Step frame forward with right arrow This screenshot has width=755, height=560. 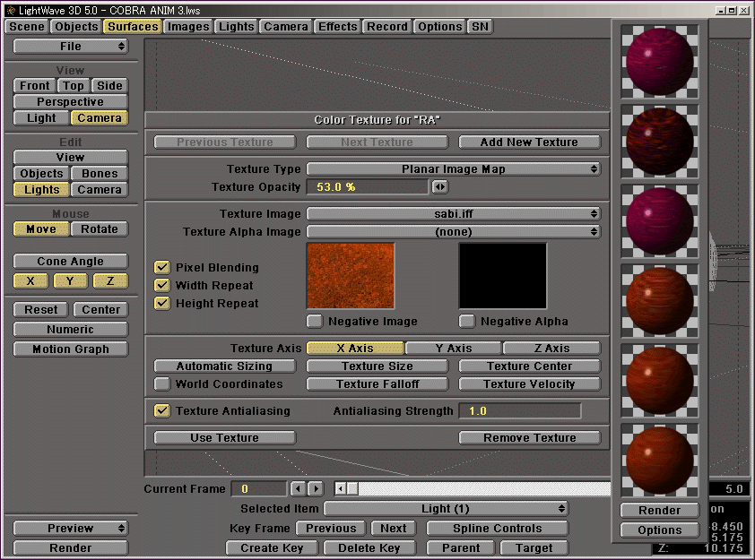[316, 489]
